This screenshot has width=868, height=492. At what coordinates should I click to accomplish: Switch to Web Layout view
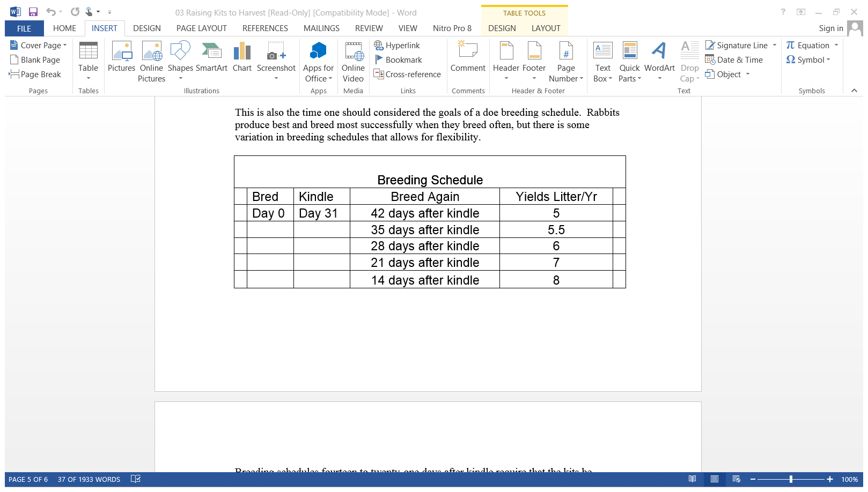(x=736, y=479)
